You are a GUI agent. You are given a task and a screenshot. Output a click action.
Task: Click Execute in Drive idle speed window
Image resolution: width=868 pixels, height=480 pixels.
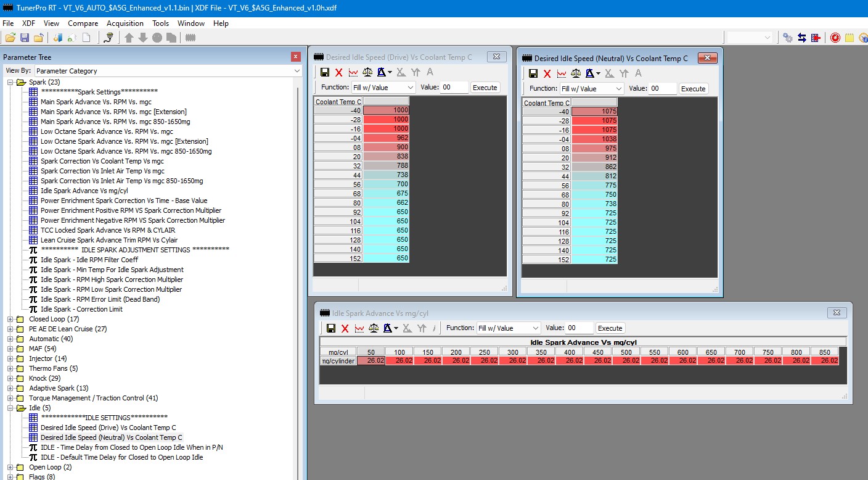[x=485, y=88]
